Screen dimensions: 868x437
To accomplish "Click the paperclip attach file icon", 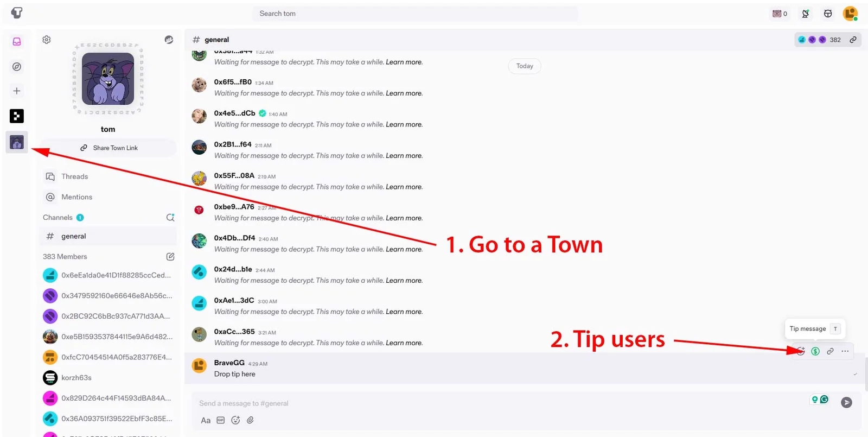I will click(x=250, y=420).
